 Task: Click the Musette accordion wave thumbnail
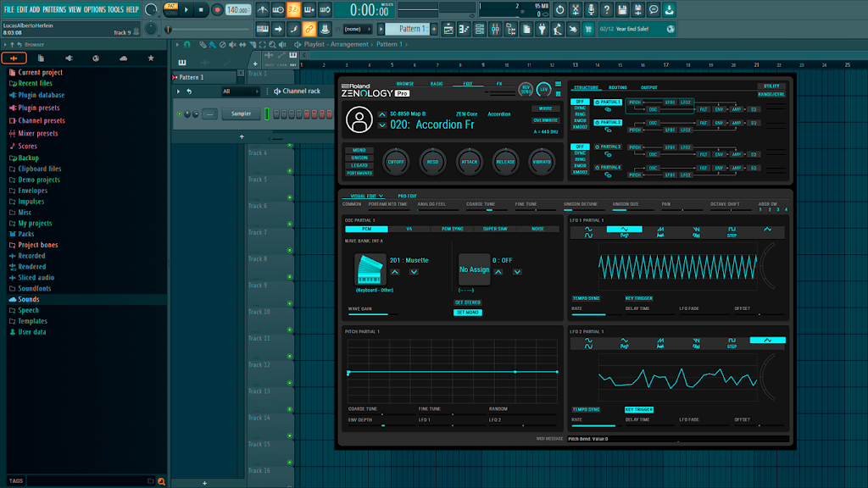(370, 270)
